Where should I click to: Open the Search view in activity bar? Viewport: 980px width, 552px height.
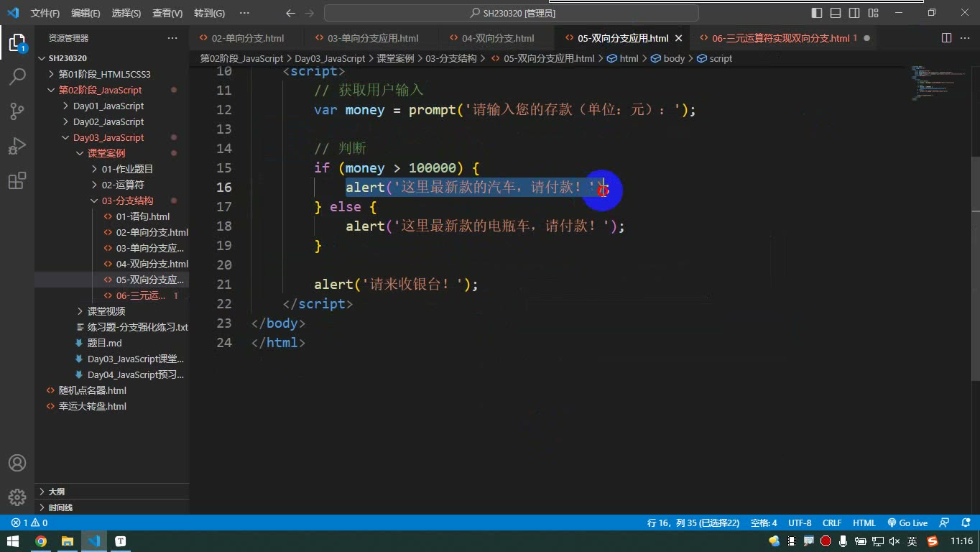pos(17,76)
